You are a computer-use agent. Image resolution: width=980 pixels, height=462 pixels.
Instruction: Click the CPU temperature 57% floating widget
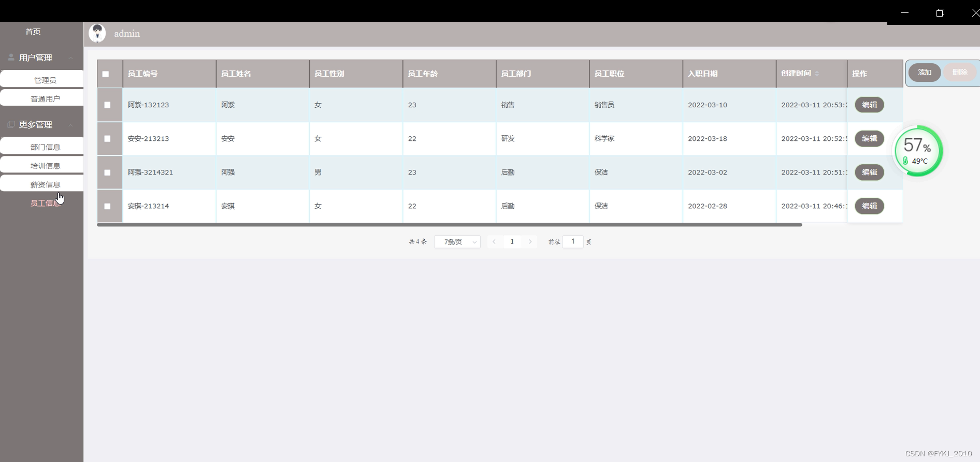tap(918, 151)
